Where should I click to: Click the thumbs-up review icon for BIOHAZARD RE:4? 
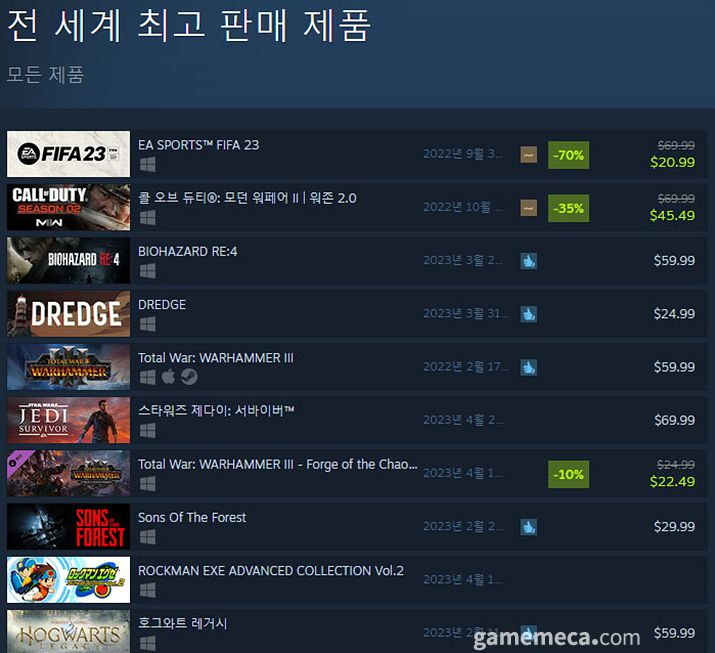click(528, 261)
